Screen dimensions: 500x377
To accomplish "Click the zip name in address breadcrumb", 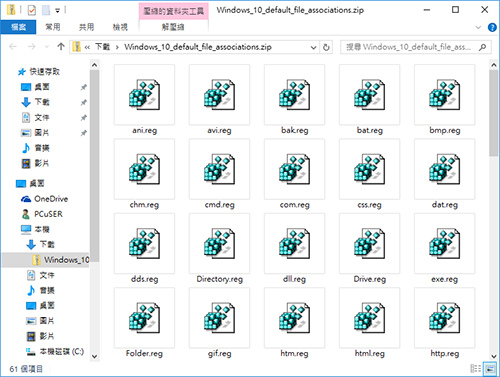I will tap(198, 47).
